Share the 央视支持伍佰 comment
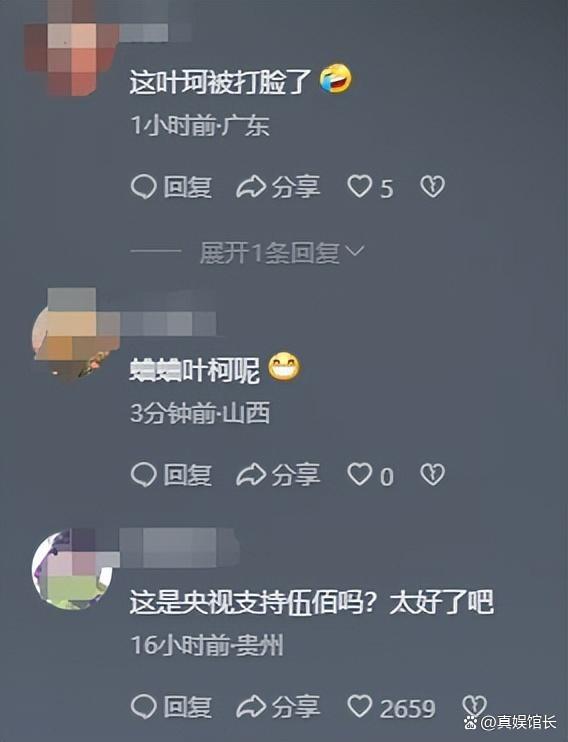568x742 pixels. pos(278,707)
